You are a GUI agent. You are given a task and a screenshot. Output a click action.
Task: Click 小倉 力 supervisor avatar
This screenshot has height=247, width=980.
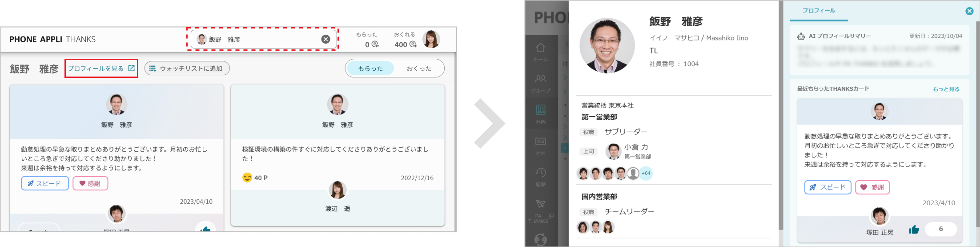613,151
